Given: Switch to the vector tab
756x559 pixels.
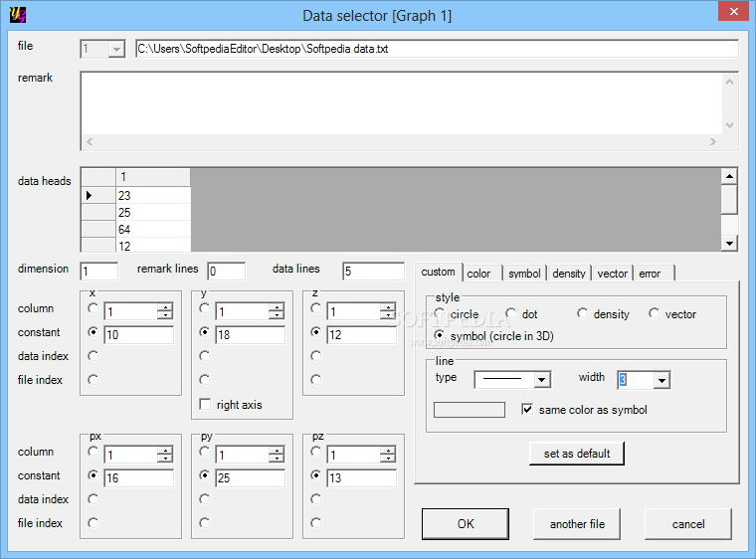Looking at the screenshot, I should coord(613,274).
